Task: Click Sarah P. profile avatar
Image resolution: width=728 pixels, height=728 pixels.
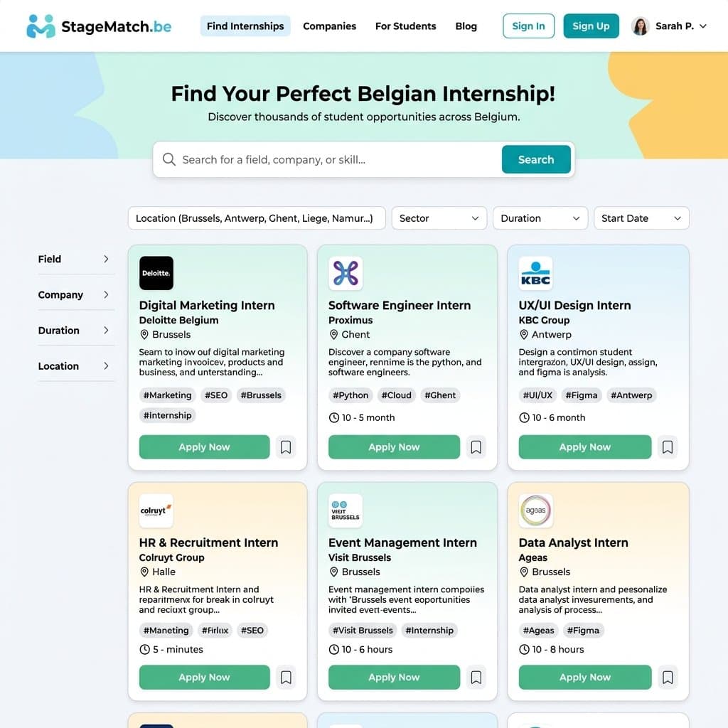Action: point(641,26)
